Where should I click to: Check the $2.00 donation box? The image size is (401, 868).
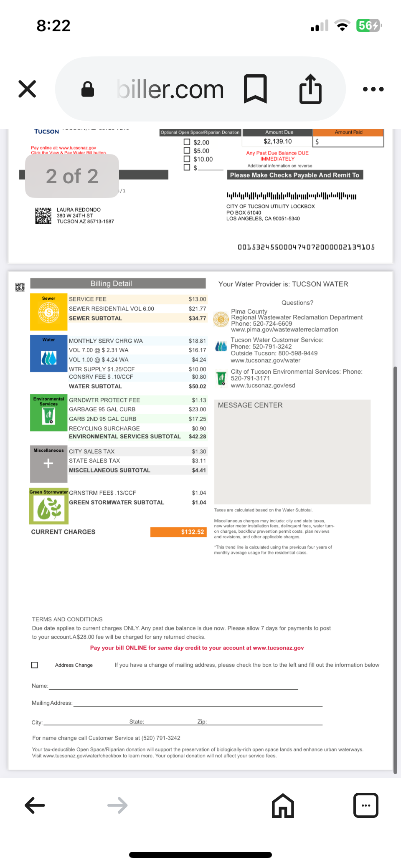click(x=187, y=142)
